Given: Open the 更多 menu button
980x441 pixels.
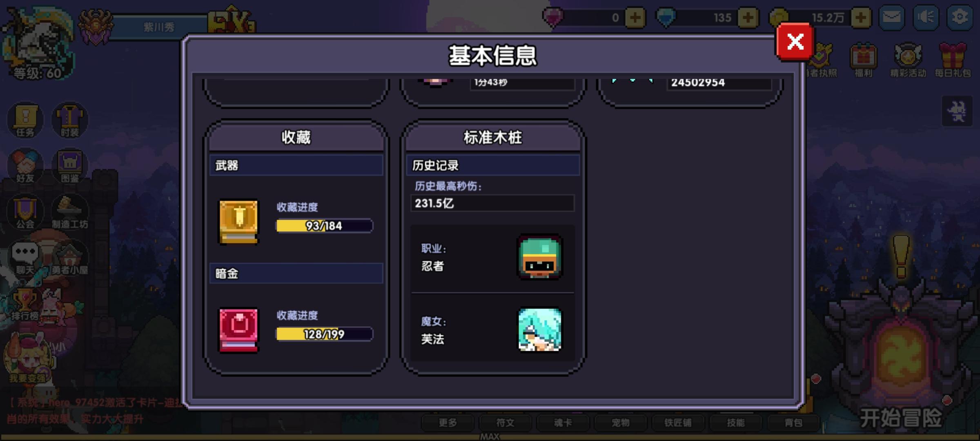Looking at the screenshot, I should click(448, 423).
